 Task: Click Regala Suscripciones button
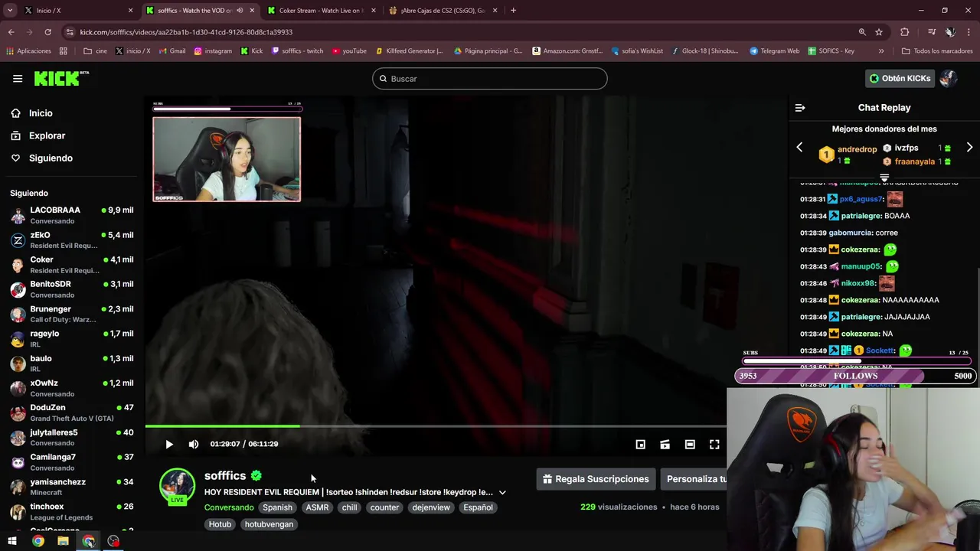tap(596, 479)
